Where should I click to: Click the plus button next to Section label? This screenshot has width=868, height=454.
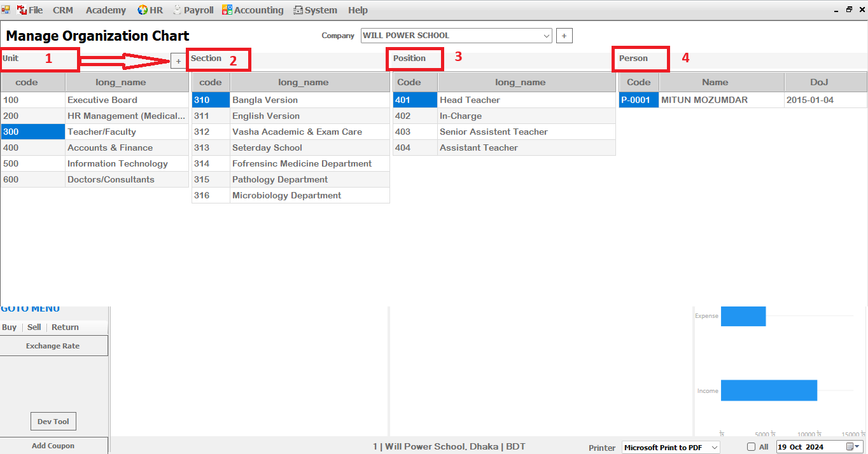(x=178, y=61)
